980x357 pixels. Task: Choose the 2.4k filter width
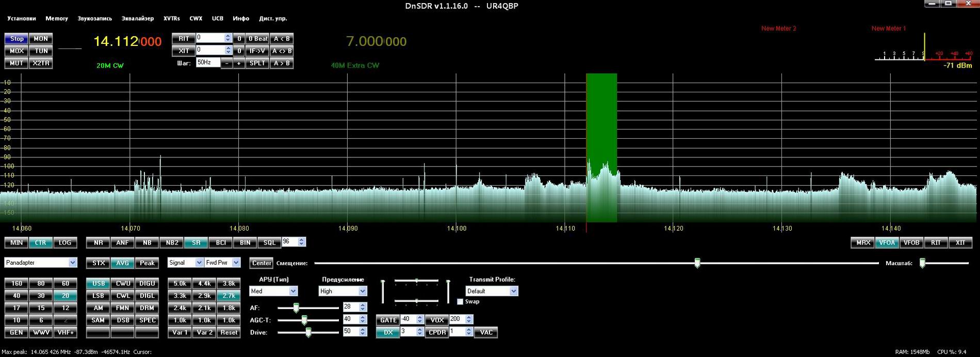[179, 308]
